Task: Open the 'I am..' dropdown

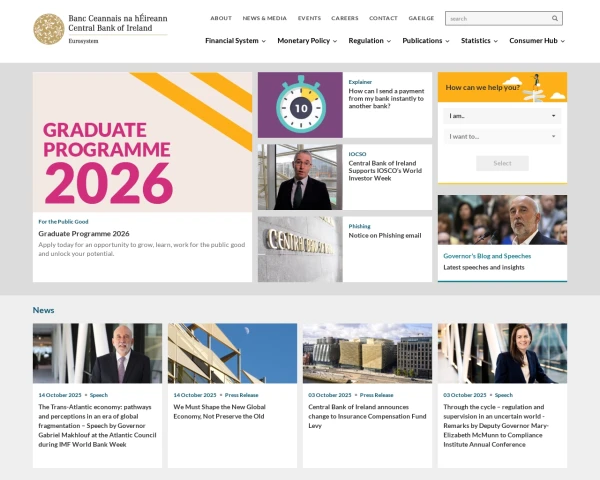Action: [x=502, y=115]
